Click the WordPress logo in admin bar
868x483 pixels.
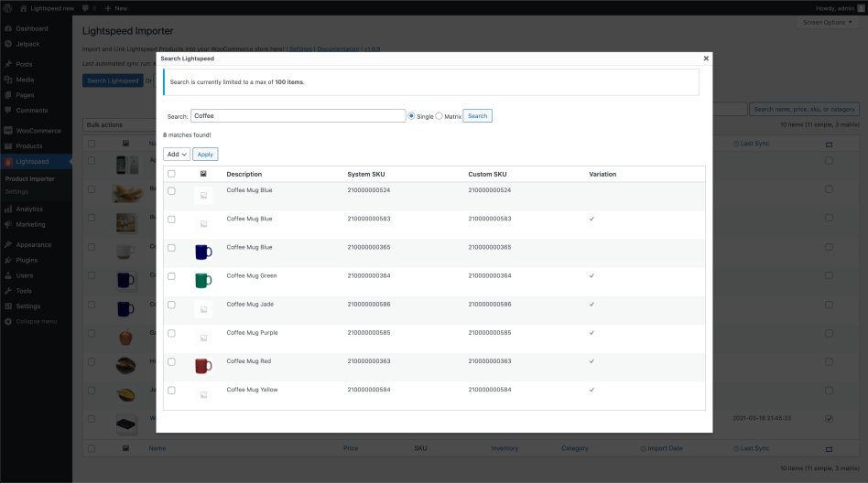(x=7, y=7)
